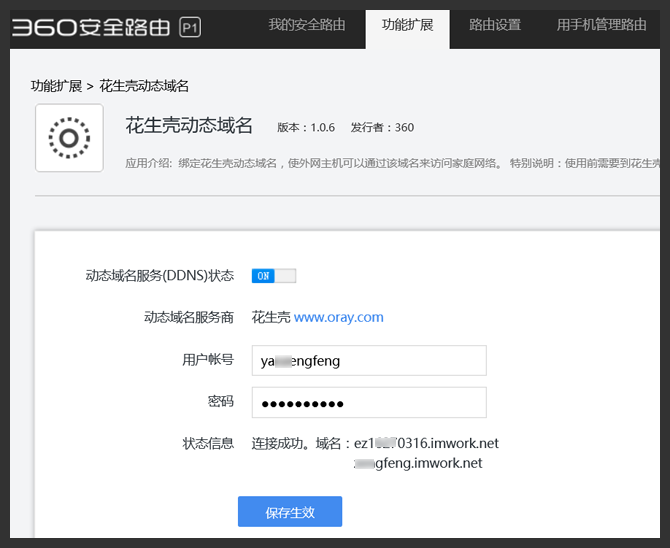Click the 密码 password field
Screen dimensions: 670x548
click(369, 402)
